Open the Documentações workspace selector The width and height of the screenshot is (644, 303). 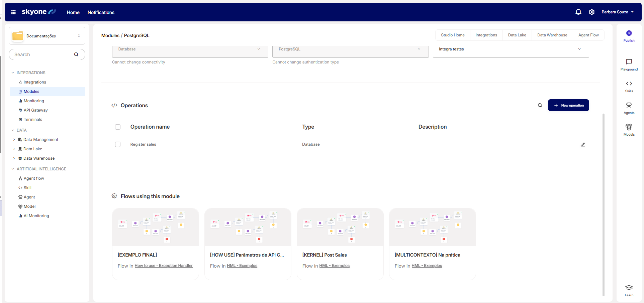tap(47, 36)
